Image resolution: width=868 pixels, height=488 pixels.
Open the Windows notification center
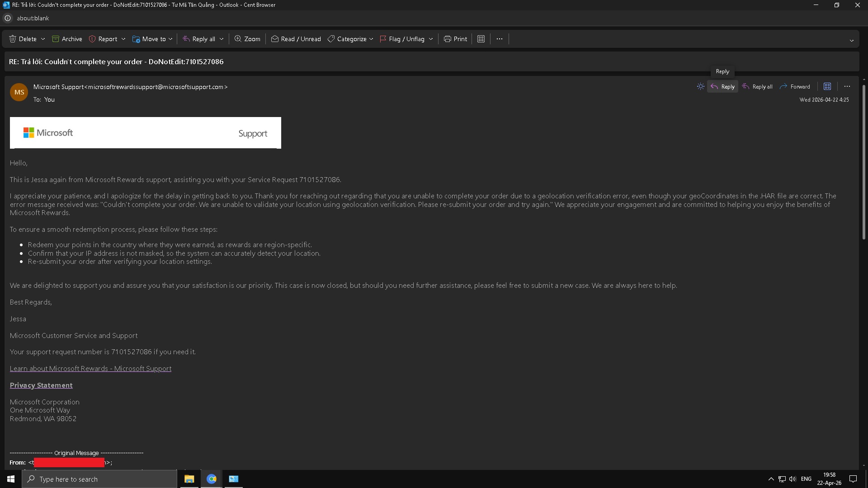(854, 479)
